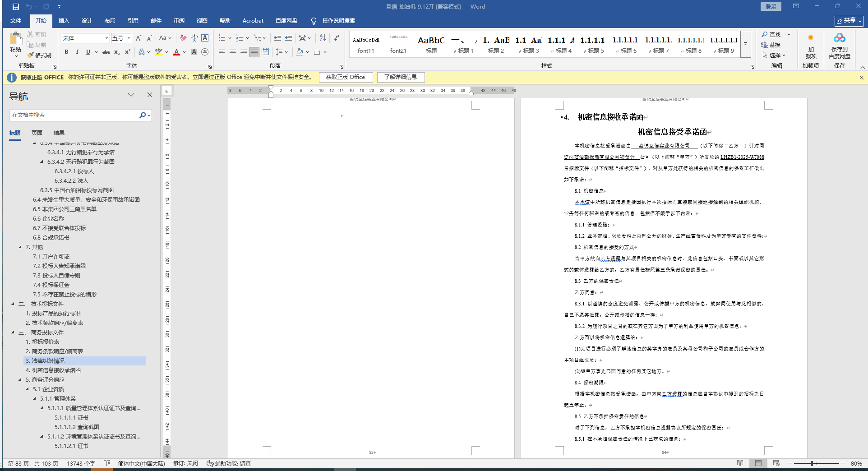Screen dimensions: 868x471
Task: Open the 文件 (File) menu
Action: [x=16, y=21]
